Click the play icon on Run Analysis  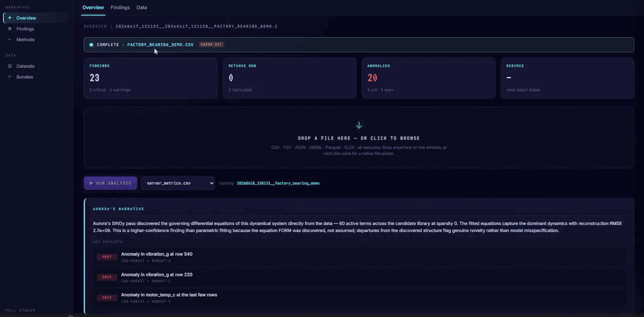pyautogui.click(x=91, y=183)
